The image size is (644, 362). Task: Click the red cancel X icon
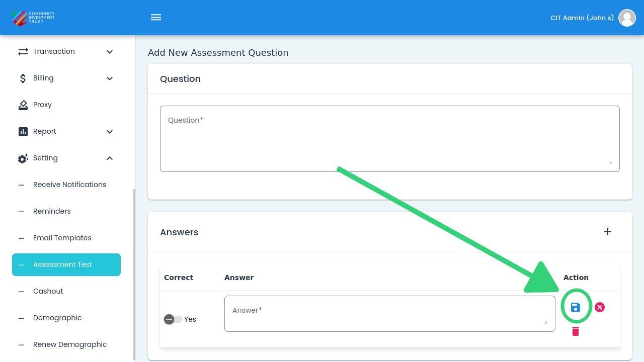(599, 307)
